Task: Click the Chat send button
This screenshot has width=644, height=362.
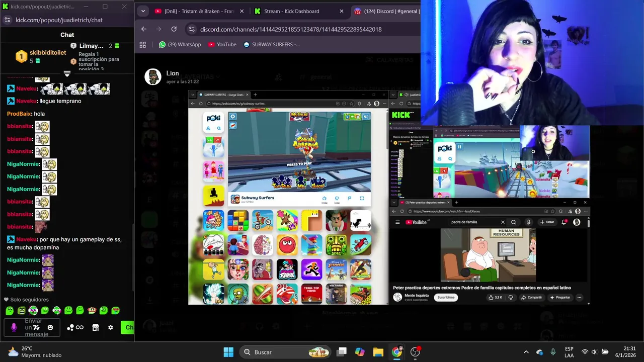Action: (127, 328)
